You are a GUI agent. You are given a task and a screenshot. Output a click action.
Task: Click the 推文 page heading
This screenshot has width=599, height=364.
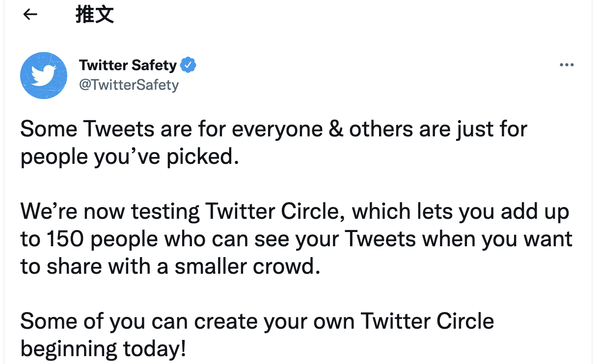coord(95,15)
